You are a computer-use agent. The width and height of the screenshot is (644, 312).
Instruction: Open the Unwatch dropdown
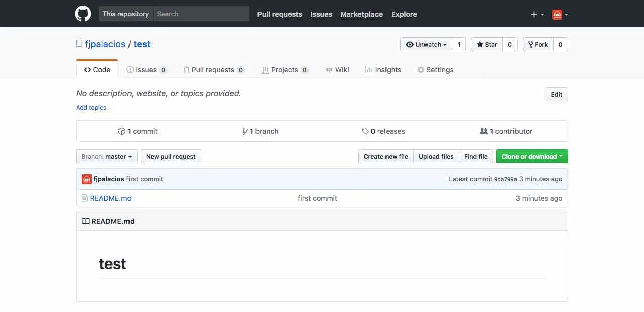point(426,44)
